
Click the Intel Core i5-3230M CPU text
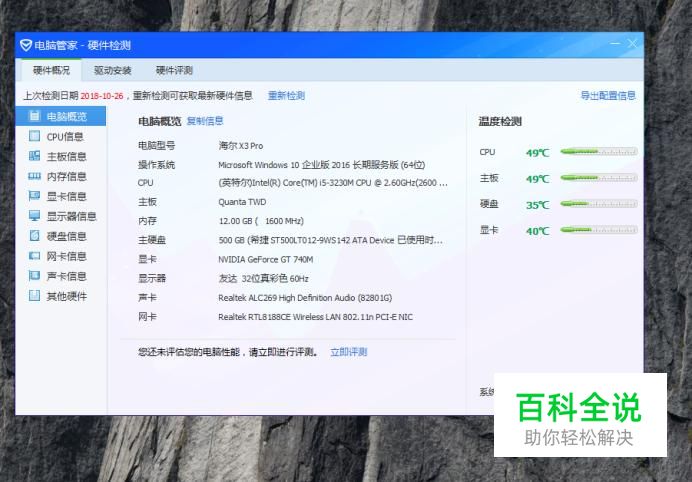click(x=333, y=183)
